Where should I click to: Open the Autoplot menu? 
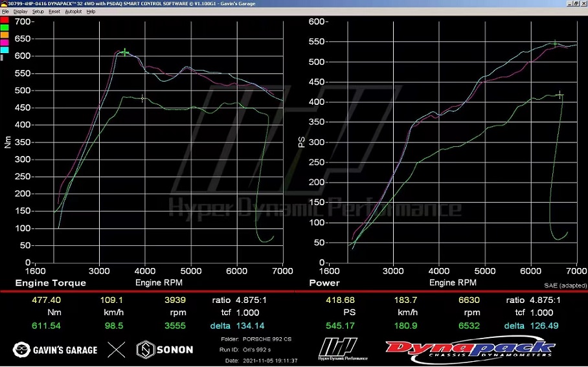73,12
